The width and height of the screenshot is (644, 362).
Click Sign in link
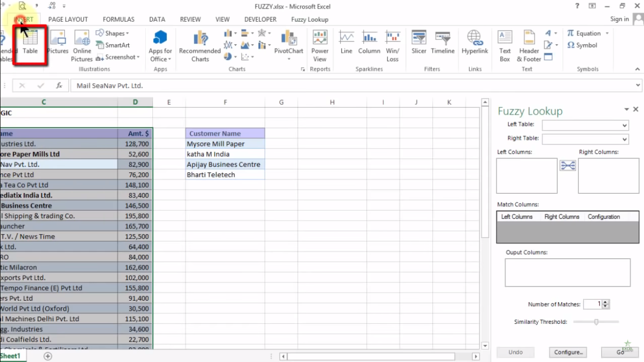point(619,19)
